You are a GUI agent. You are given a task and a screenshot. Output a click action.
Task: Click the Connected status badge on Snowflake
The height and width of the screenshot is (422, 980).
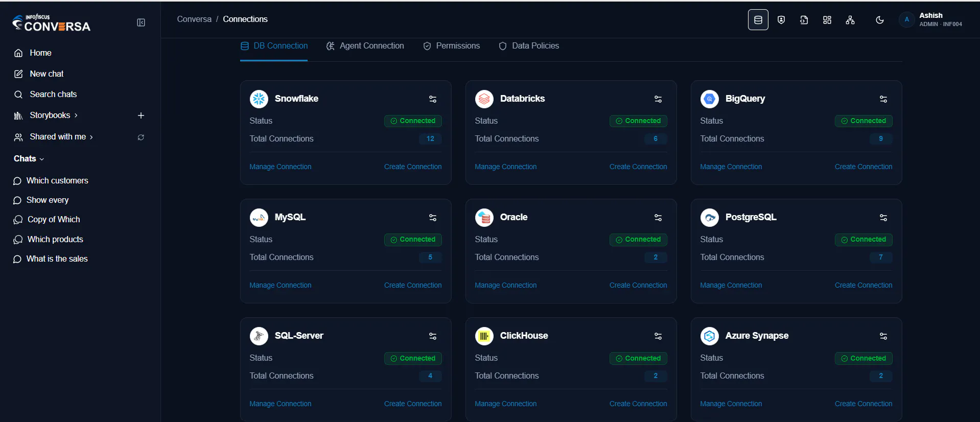pos(413,121)
